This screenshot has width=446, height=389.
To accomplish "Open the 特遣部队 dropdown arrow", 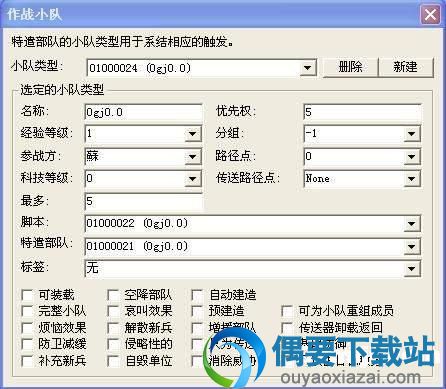I will (412, 247).
